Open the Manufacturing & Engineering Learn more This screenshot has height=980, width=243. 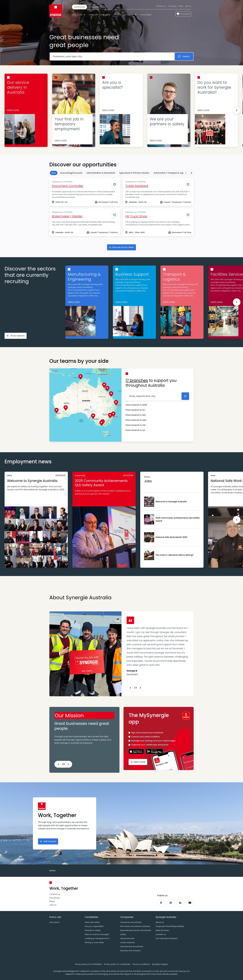74,302
